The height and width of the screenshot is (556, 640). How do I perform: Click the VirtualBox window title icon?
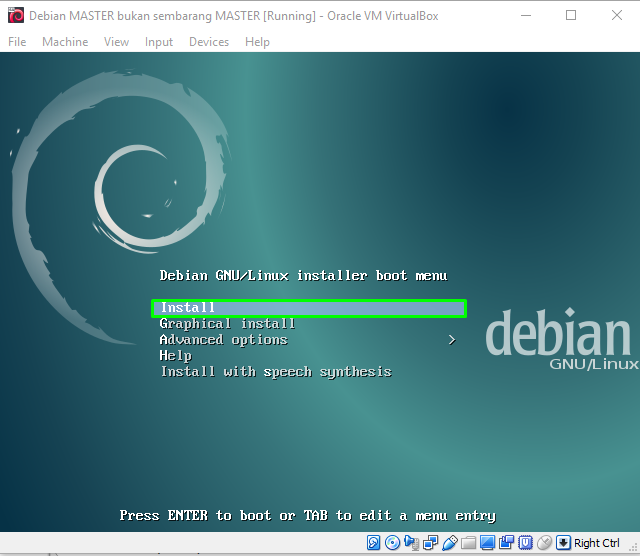16,16
